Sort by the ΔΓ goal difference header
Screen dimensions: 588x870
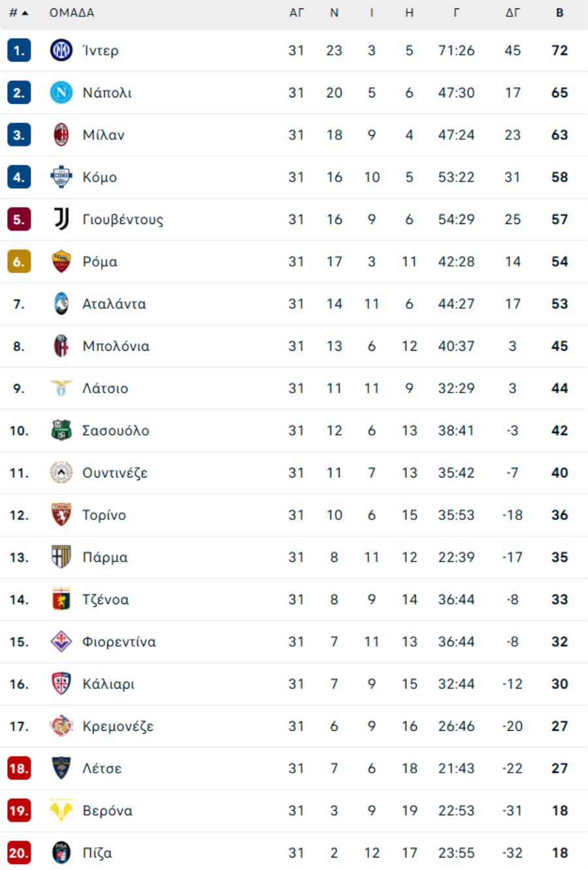(x=513, y=13)
